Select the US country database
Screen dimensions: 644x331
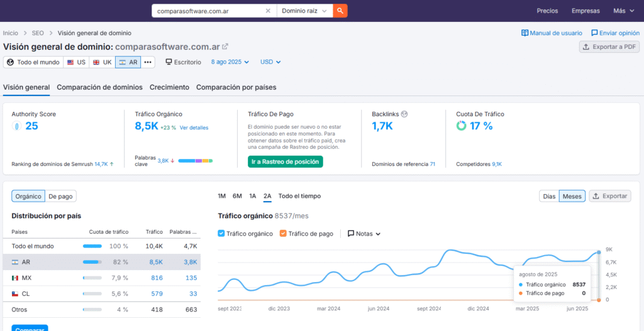click(x=76, y=62)
